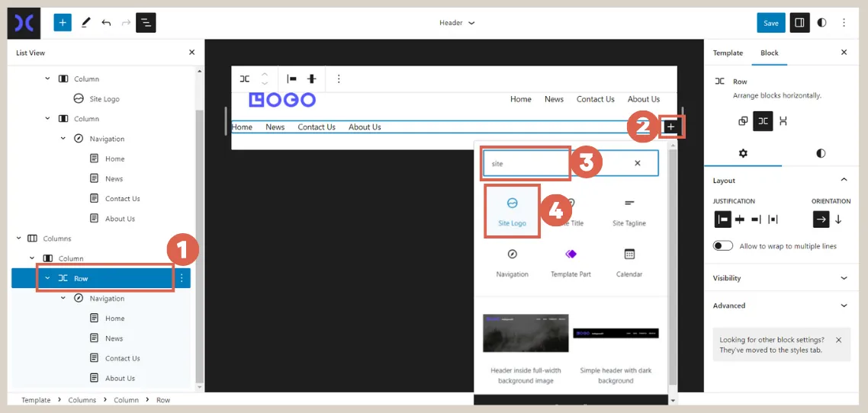The width and height of the screenshot is (868, 413).
Task: Click the black plus appender in the Row
Action: point(671,127)
